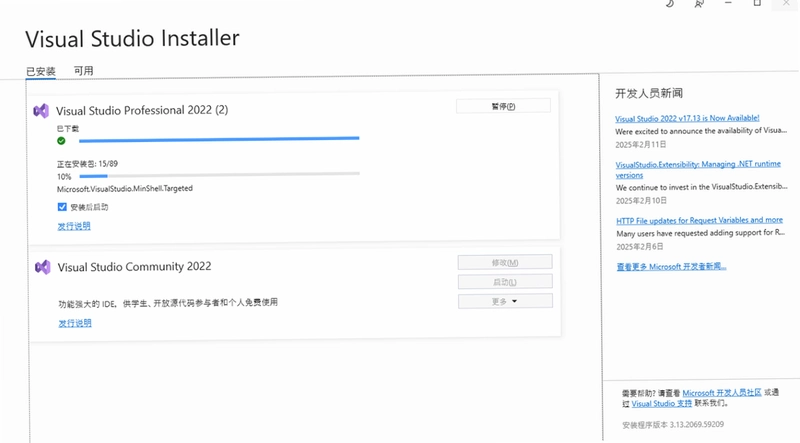Minimize the Visual Studio Installer window

(x=728, y=3)
